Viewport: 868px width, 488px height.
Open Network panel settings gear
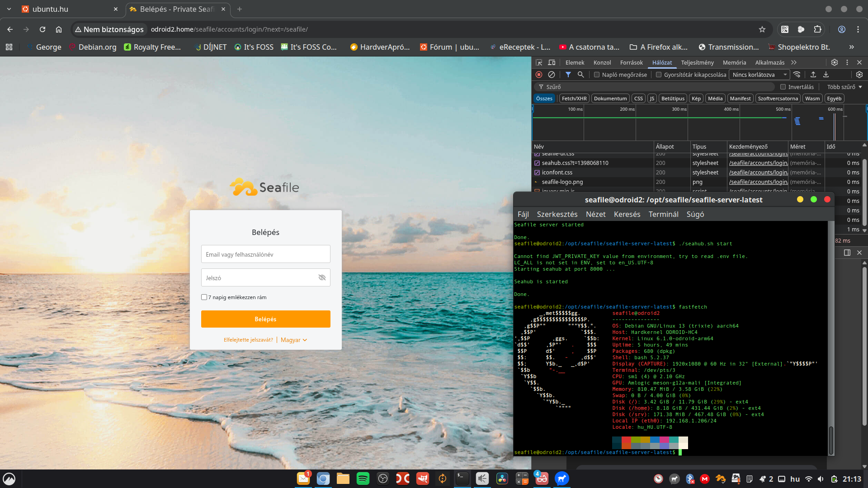click(x=859, y=75)
